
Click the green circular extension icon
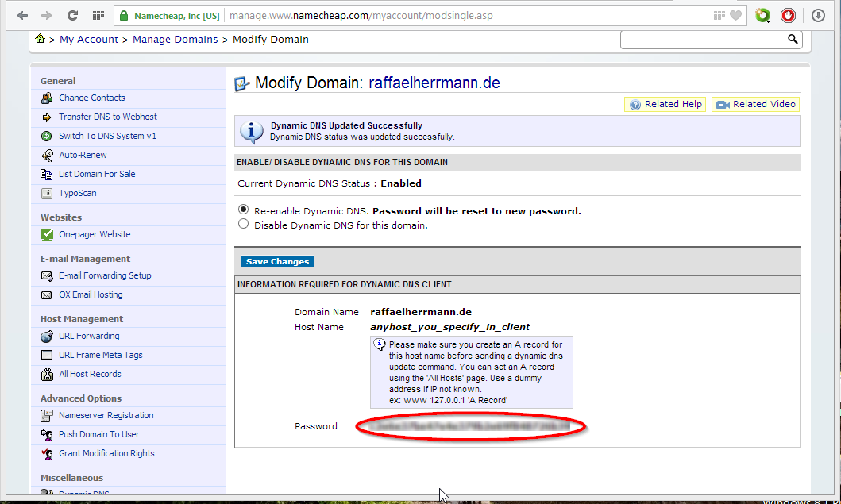click(x=762, y=16)
